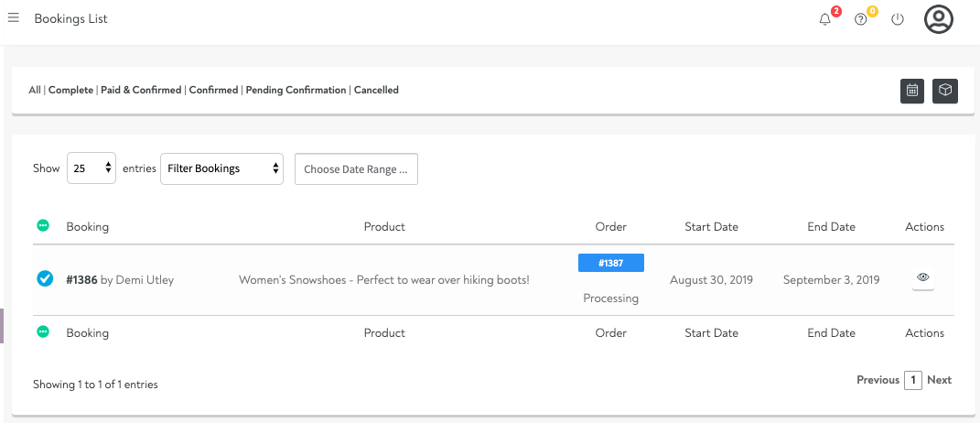
Task: View booking #1386 with eye icon
Action: (923, 277)
